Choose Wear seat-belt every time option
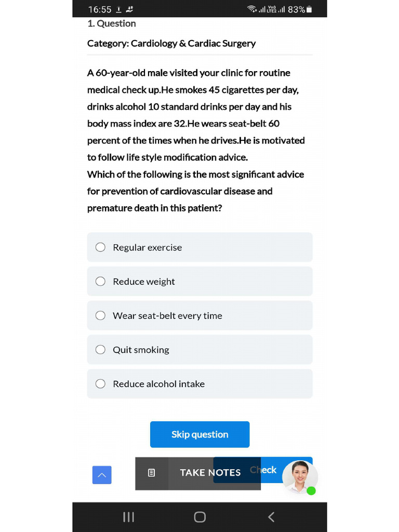 click(x=200, y=315)
